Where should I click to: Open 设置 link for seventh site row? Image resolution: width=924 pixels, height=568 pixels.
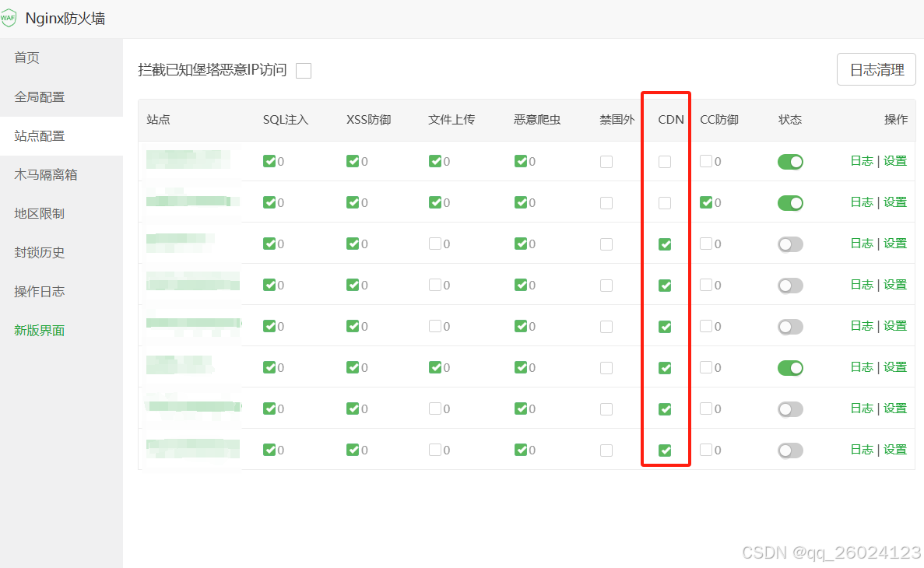[x=895, y=408]
